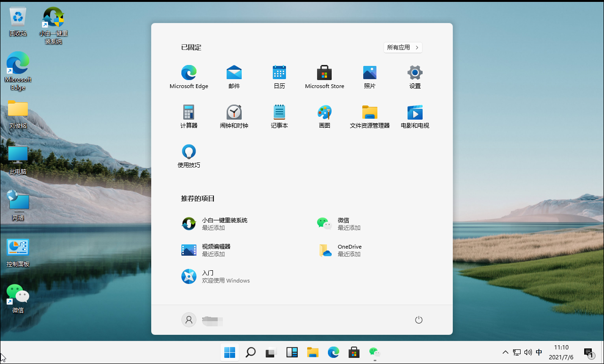Launch 闹钟和时钟 Alarms and Clock
This screenshot has width=604, height=364.
(234, 116)
